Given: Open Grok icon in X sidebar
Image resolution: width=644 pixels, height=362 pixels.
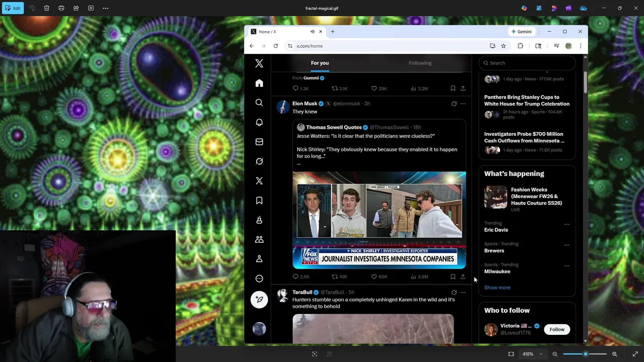Looking at the screenshot, I should [x=259, y=161].
